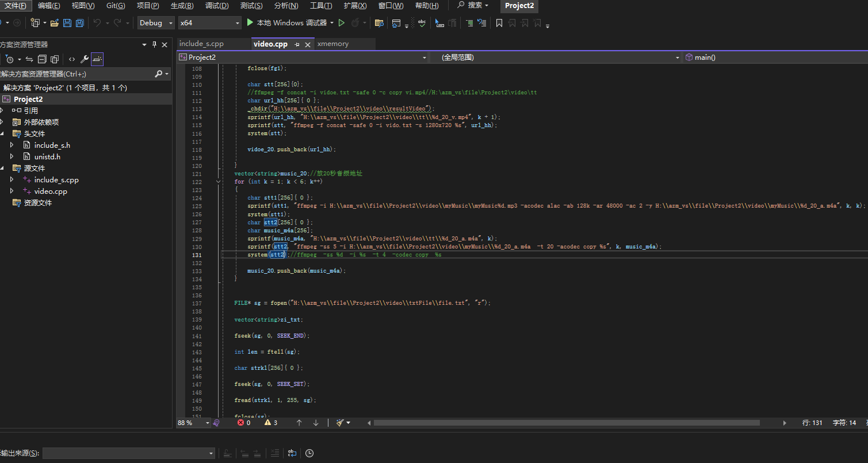Select the 资源文件 folder

[38, 202]
